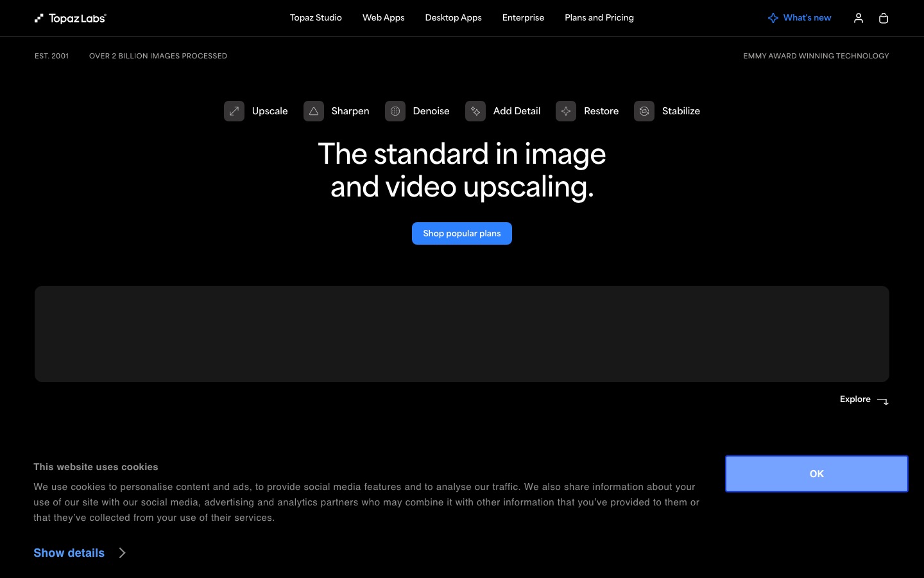
Task: Accept cookies with the OK button
Action: [817, 474]
